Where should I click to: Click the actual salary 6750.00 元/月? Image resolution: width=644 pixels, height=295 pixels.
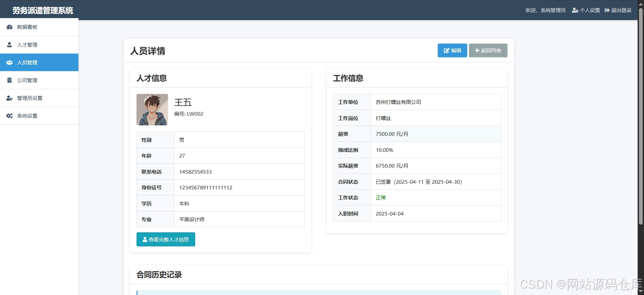coord(392,166)
